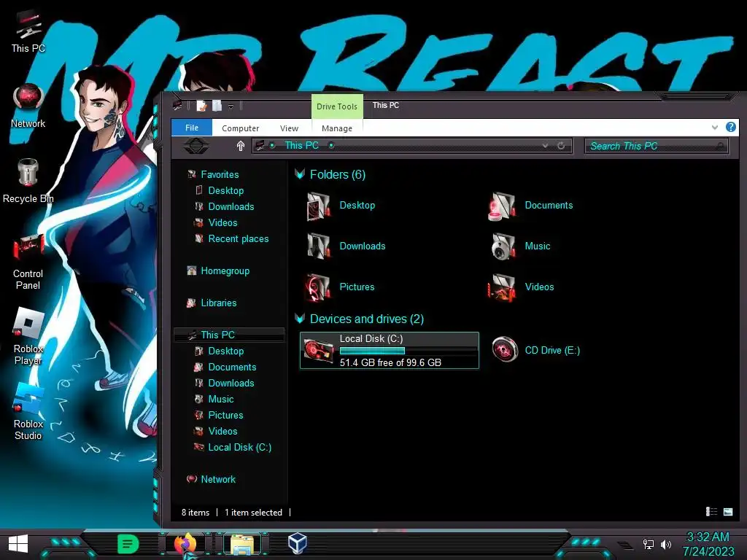Screen dimensions: 747x560
Task: Expand the ribbon with the chevron
Action: pyautogui.click(x=715, y=127)
